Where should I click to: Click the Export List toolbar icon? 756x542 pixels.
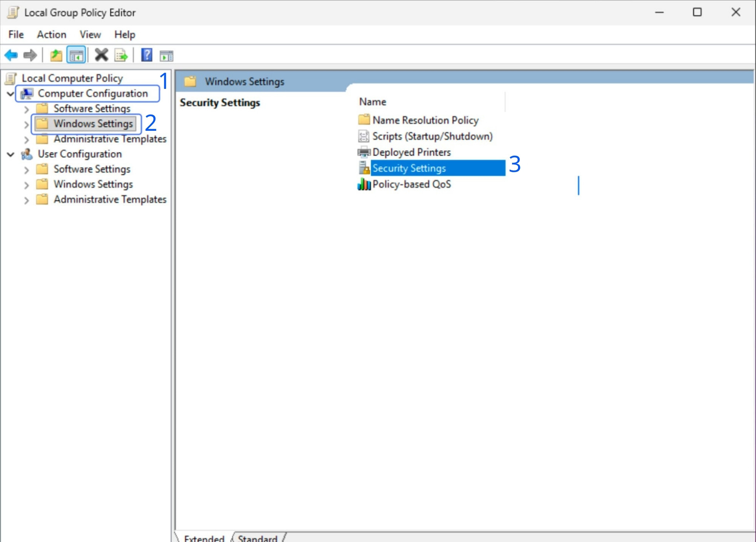tap(121, 55)
